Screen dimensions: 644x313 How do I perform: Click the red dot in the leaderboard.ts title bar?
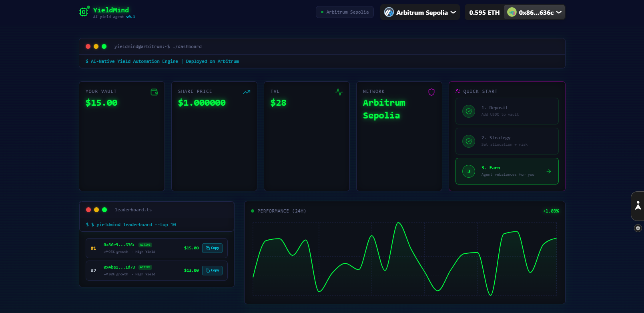click(x=88, y=210)
